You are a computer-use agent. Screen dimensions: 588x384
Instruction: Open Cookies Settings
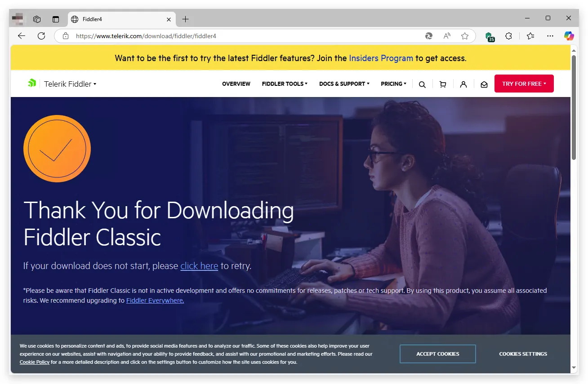click(x=523, y=354)
